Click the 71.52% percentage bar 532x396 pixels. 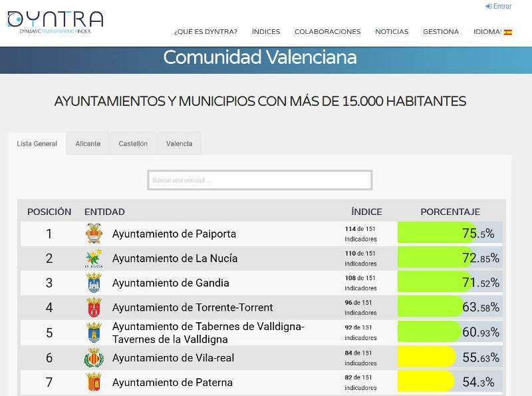[450, 282]
